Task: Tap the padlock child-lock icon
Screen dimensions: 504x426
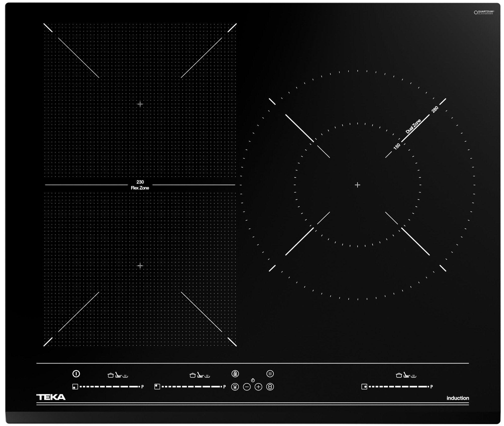Action: pyautogui.click(x=235, y=374)
